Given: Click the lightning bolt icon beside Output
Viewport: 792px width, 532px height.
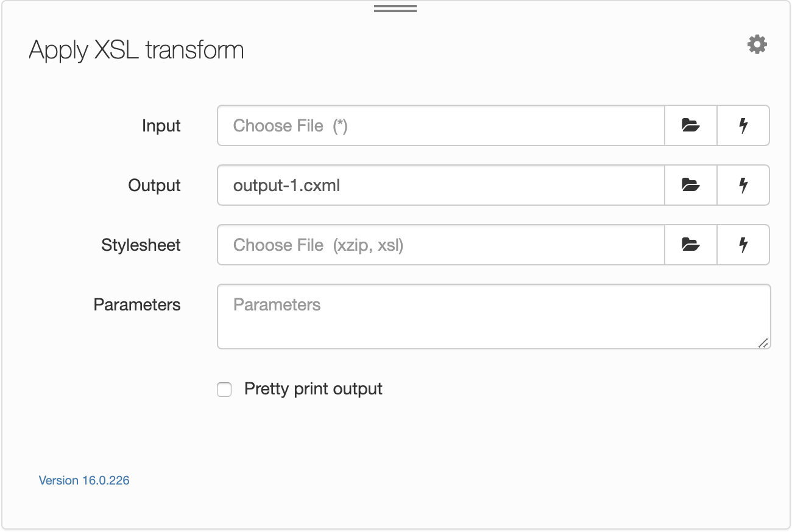Looking at the screenshot, I should pos(743,185).
